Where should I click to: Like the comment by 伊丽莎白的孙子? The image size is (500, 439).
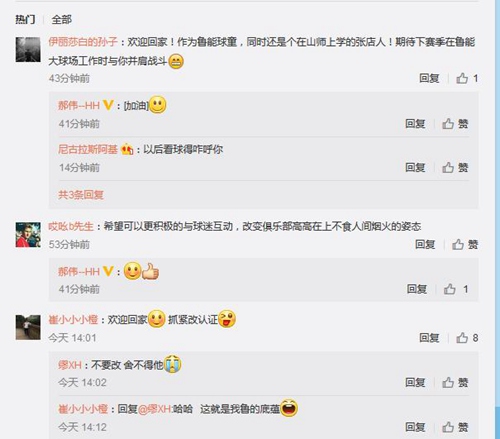(467, 79)
